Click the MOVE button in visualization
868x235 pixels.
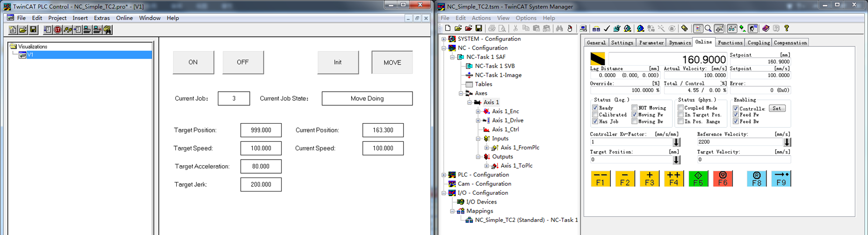coord(392,62)
